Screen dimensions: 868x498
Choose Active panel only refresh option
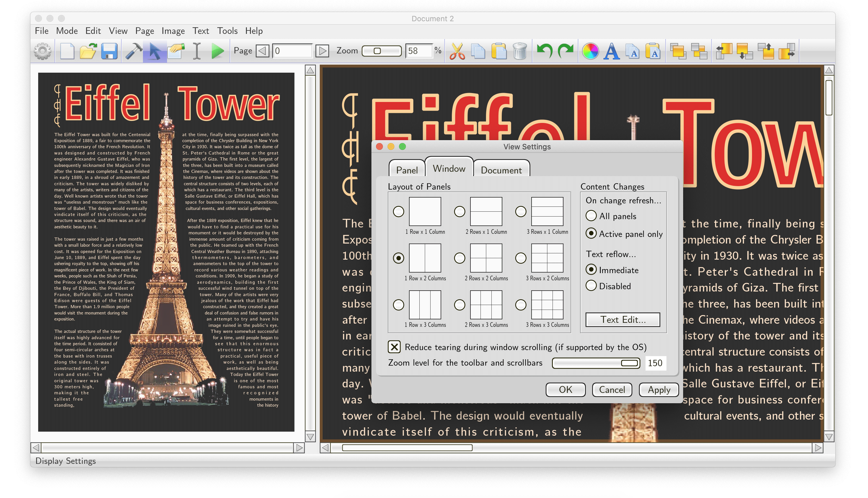[x=591, y=233]
